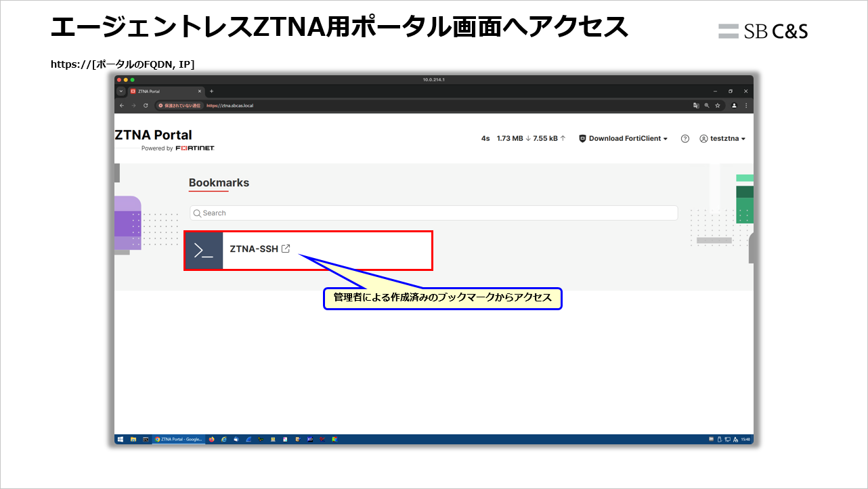This screenshot has height=489, width=868.
Task: Open the ZTNA-SSH bookmark terminal icon
Action: tap(204, 251)
